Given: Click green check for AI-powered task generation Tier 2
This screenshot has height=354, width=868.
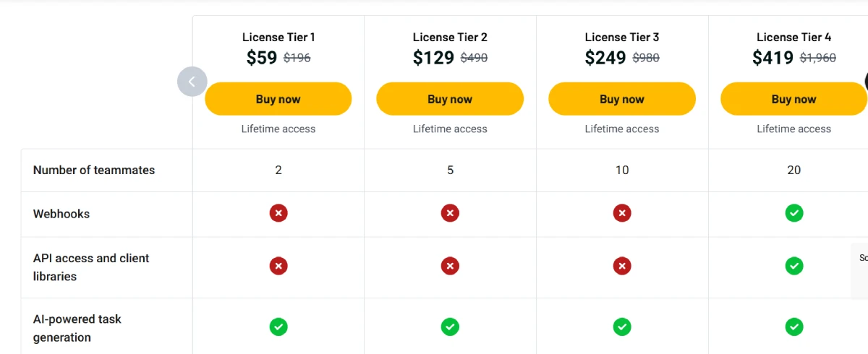Looking at the screenshot, I should click(450, 327).
